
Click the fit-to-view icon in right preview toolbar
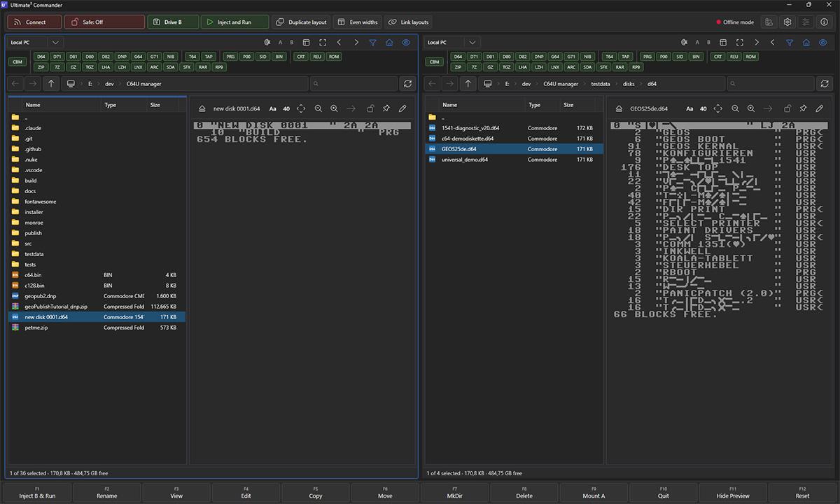(718, 109)
